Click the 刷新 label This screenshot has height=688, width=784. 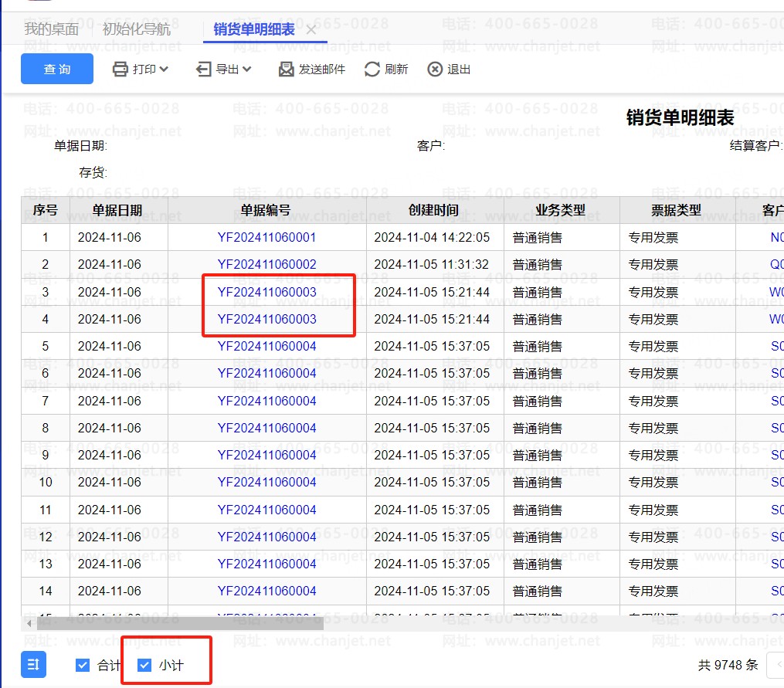pyautogui.click(x=396, y=69)
